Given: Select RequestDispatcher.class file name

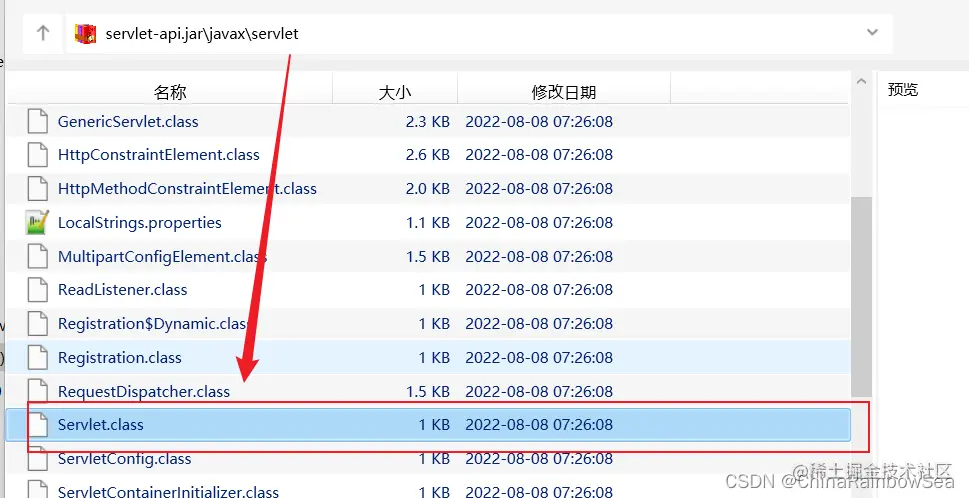Looking at the screenshot, I should pyautogui.click(x=144, y=392).
